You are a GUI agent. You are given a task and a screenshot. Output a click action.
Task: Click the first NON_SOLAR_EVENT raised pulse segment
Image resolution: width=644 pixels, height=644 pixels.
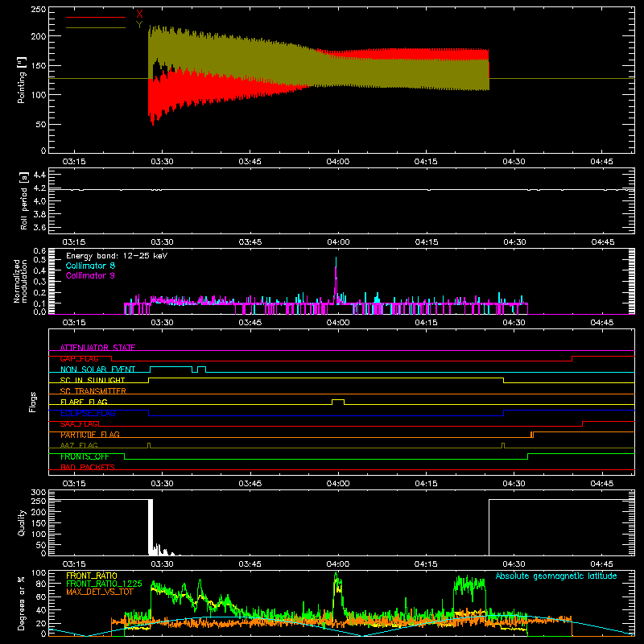pyautogui.click(x=171, y=367)
